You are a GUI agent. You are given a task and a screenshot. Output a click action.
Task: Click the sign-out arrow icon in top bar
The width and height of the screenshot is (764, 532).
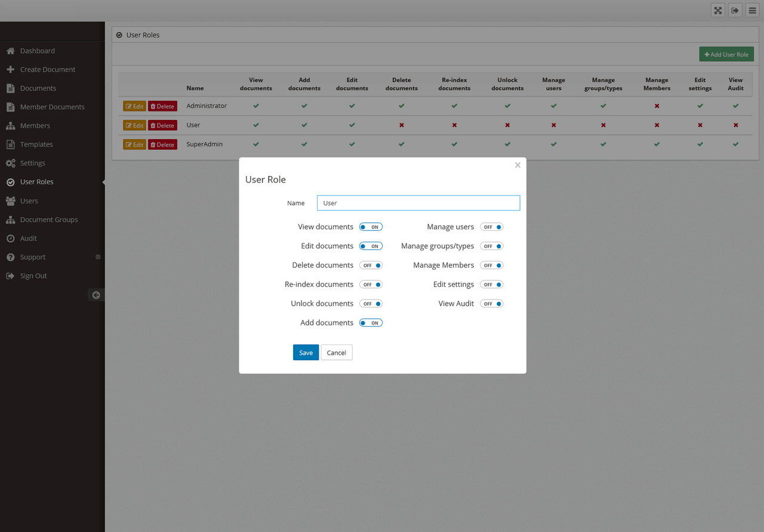point(735,11)
